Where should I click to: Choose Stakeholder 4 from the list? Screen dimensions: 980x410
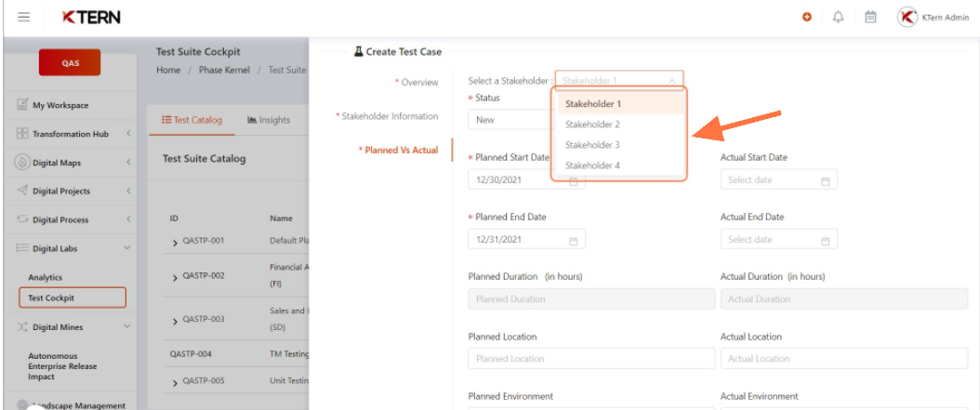coord(618,165)
